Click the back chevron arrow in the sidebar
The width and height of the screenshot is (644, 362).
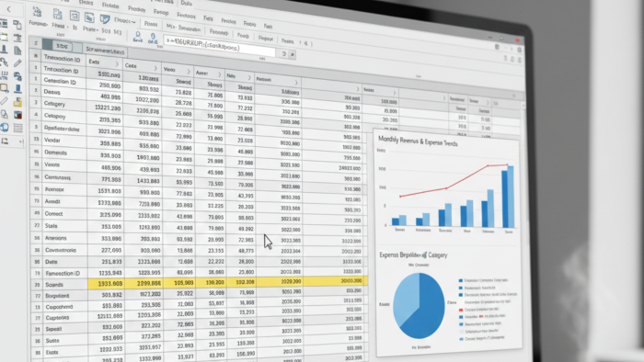[9, 8]
